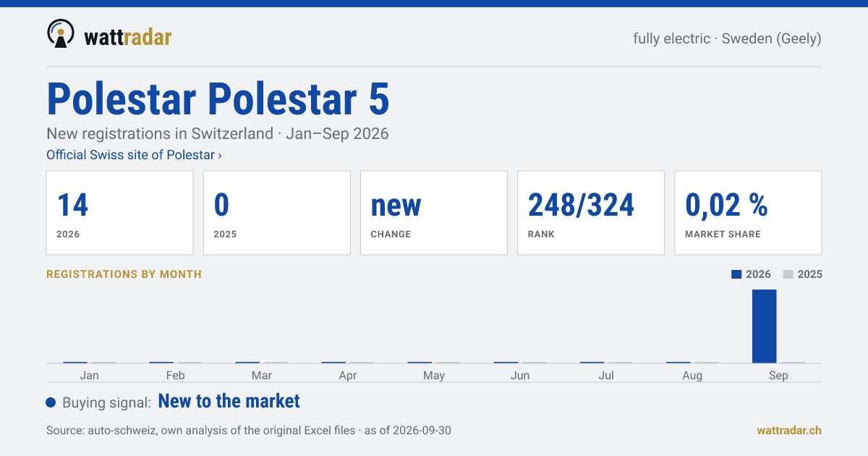Click the 'Apr' month axis label
Image resolution: width=868 pixels, height=456 pixels.
point(348,376)
